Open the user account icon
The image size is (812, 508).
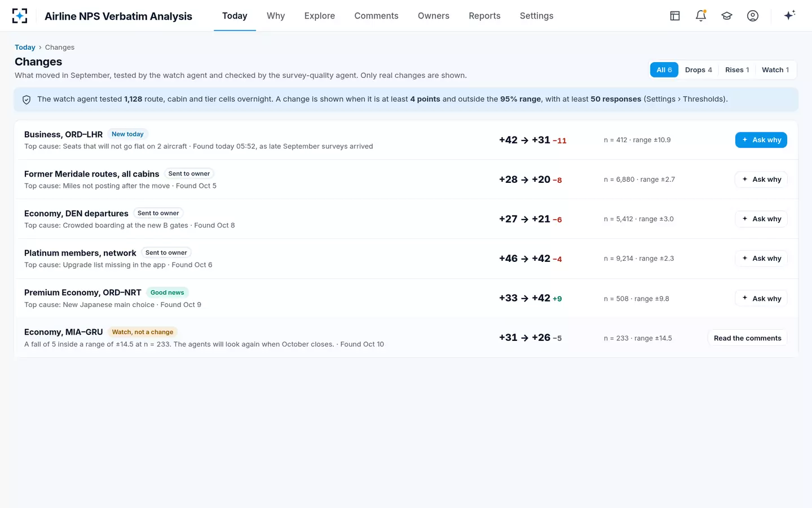coord(753,16)
